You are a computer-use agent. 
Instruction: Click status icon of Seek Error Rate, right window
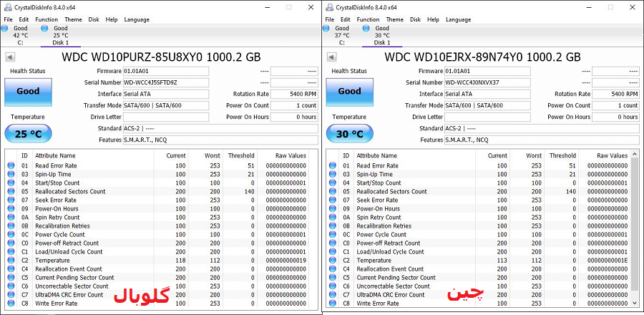click(x=333, y=200)
